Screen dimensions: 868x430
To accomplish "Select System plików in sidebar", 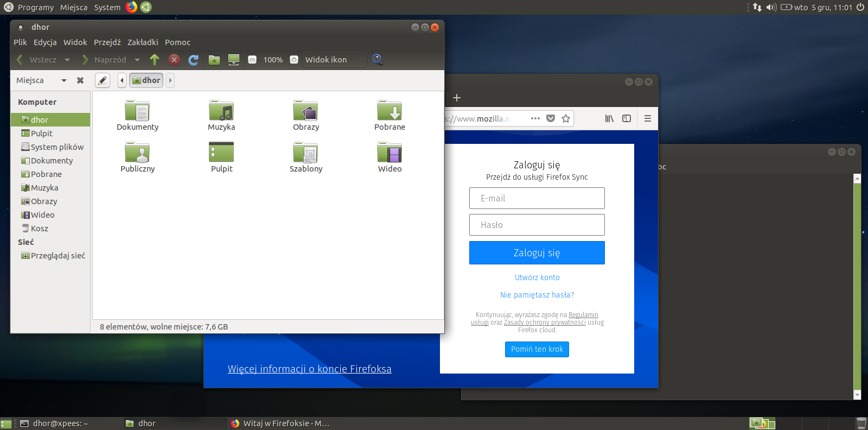I will [50, 147].
